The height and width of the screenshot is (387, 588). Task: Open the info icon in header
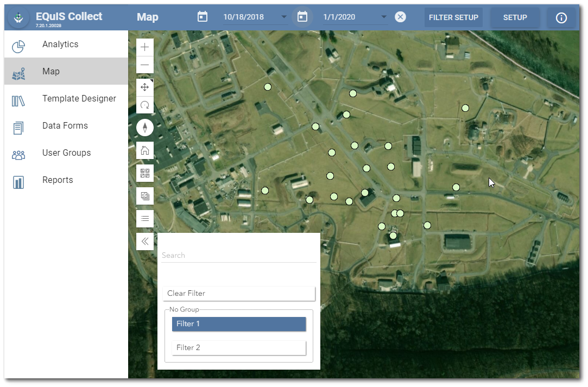click(x=561, y=17)
